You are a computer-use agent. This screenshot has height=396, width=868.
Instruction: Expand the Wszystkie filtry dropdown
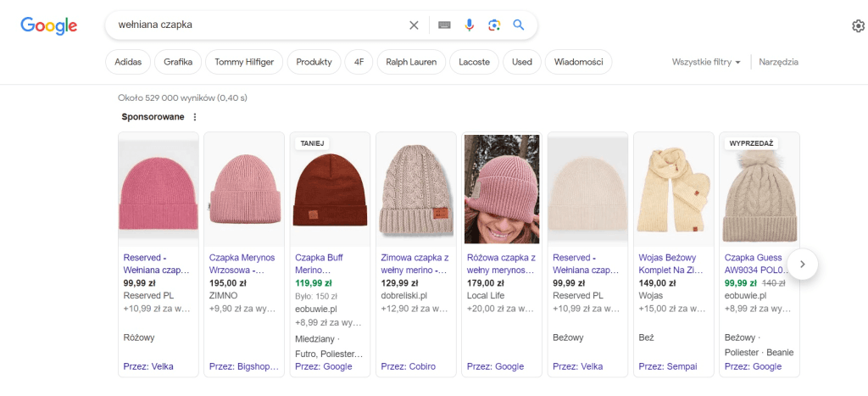click(x=706, y=62)
